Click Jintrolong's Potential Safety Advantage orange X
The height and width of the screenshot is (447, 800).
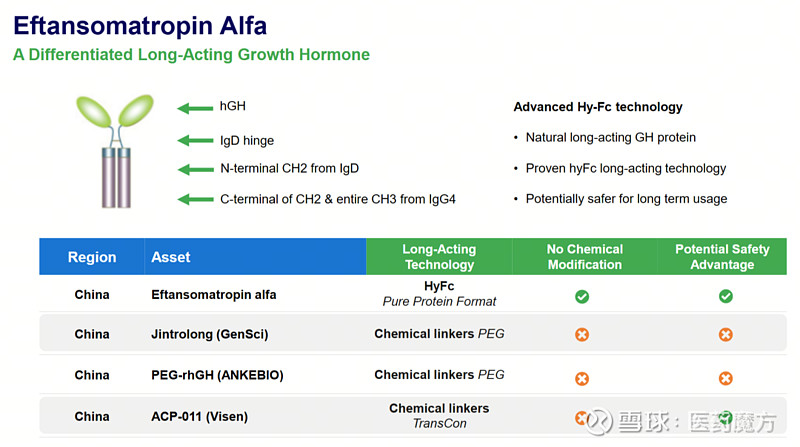coord(726,334)
